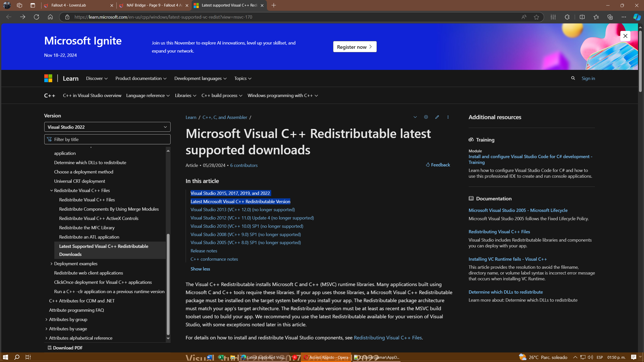Click the Filter by title field
This screenshot has width=644, height=362.
click(107, 139)
